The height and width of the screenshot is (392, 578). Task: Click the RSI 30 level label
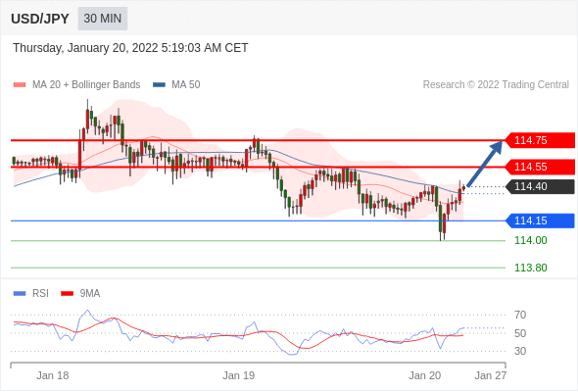[520, 351]
